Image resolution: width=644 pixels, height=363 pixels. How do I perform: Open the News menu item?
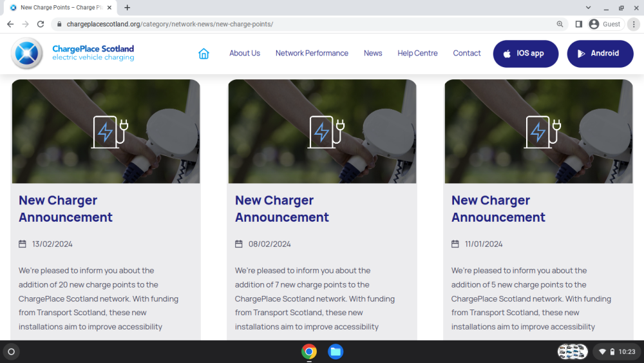pyautogui.click(x=373, y=54)
